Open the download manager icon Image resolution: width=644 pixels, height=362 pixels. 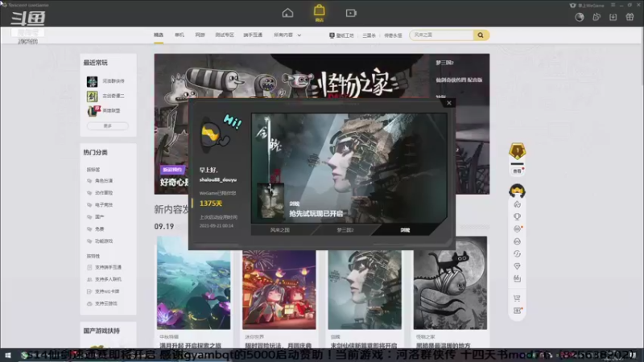pyautogui.click(x=613, y=17)
